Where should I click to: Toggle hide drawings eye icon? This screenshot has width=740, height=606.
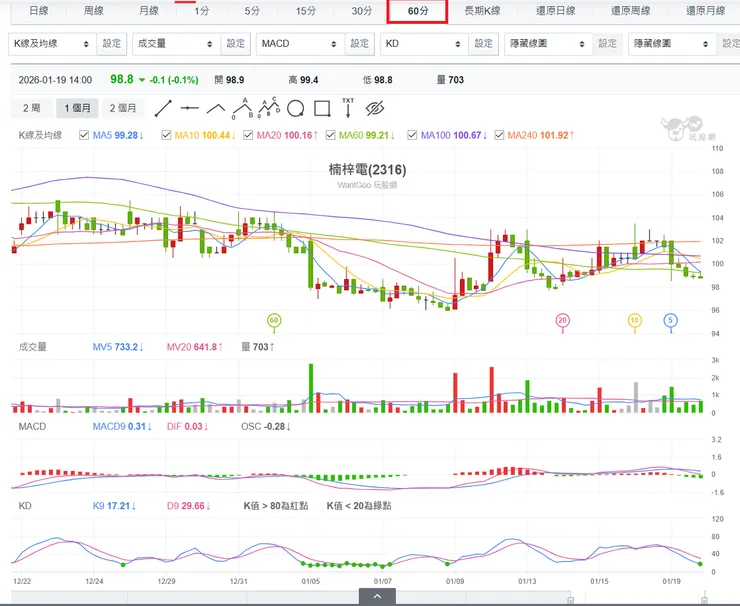coord(375,109)
